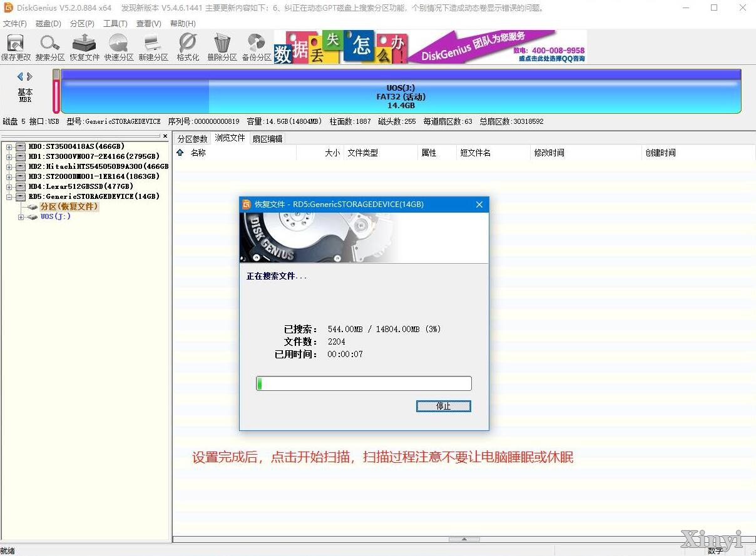
Task: Select HD2:HitachiHTS545050B9A300 entry
Action: pyautogui.click(x=98, y=166)
